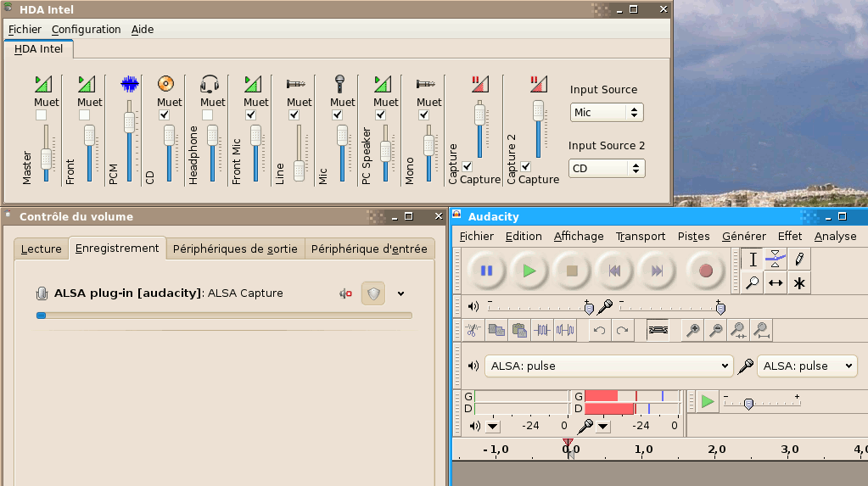The image size is (868, 486).
Task: Click the Redo arrow in Audacity
Action: pos(622,331)
